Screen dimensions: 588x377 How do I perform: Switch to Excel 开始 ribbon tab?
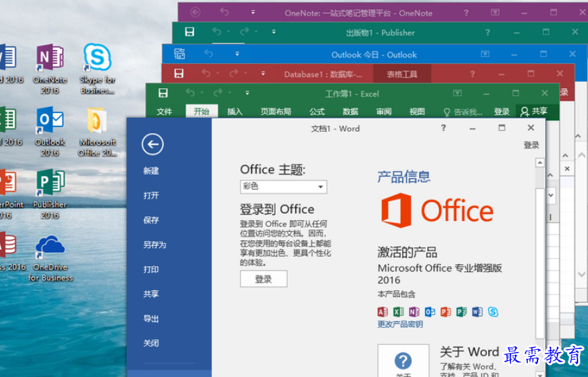click(x=202, y=111)
